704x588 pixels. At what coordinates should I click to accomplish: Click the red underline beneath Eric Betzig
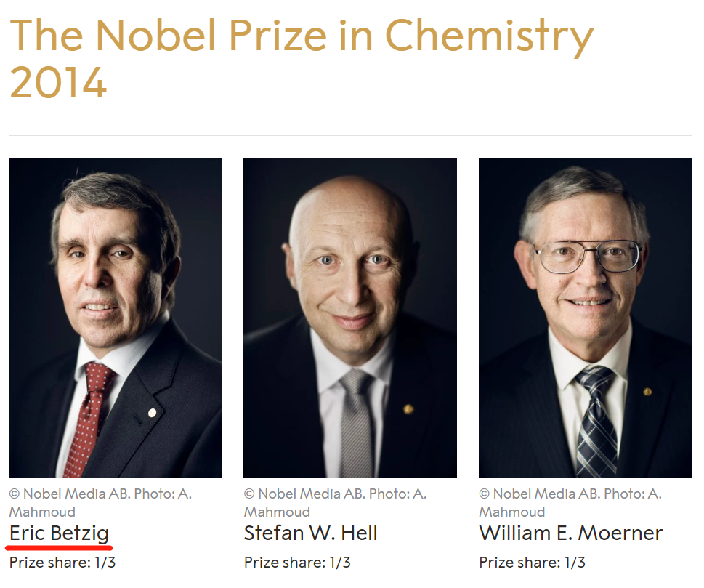[59, 547]
